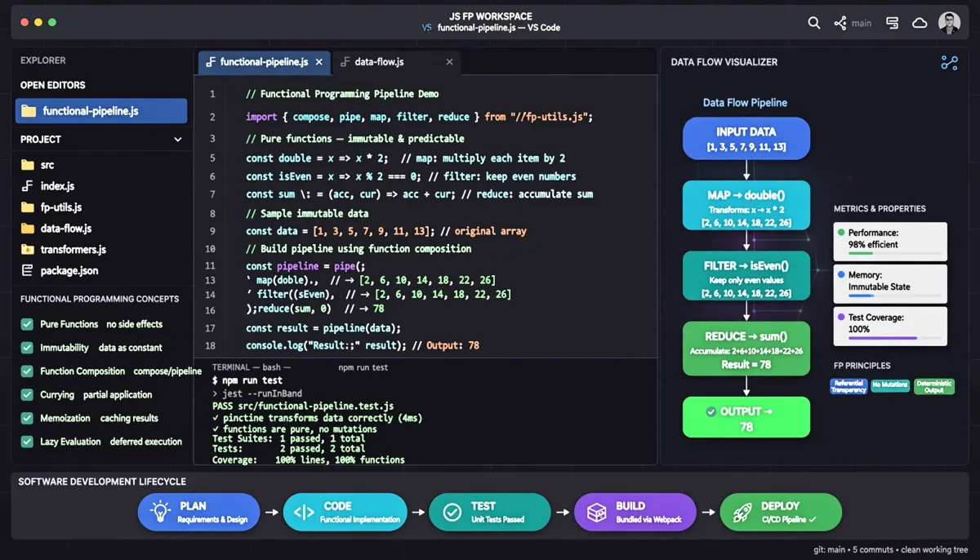Toggle the Currying checkbox
This screenshot has height=560, width=980.
click(27, 395)
